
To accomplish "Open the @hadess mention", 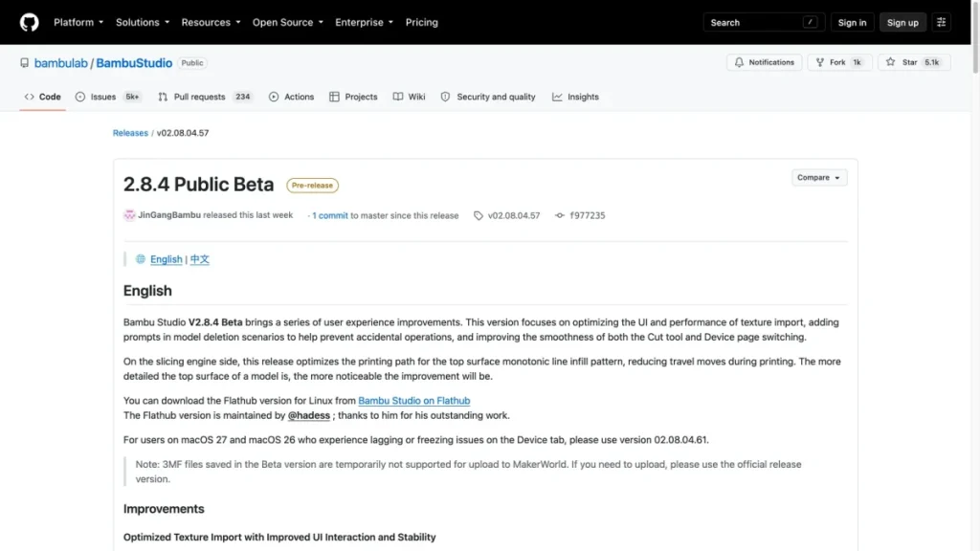I will (x=309, y=415).
